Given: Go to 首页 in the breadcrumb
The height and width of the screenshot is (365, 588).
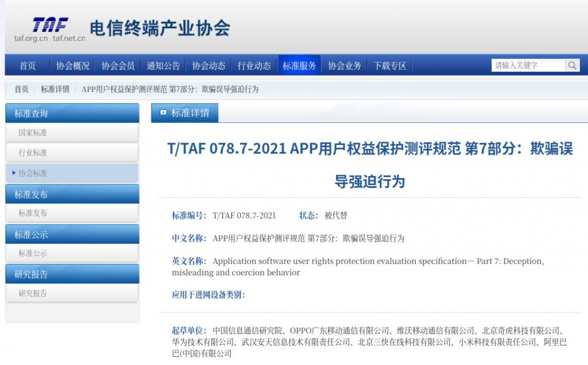Looking at the screenshot, I should pos(21,89).
